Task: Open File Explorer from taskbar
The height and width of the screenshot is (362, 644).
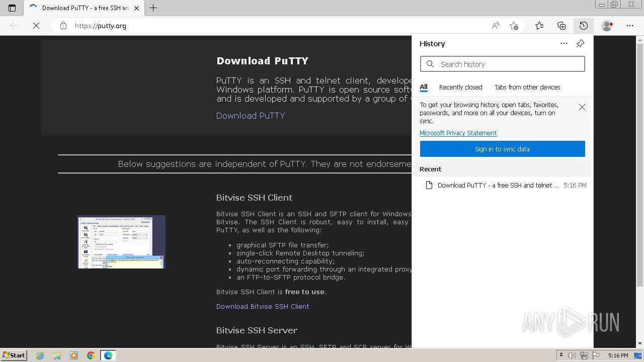Action: coord(57,355)
